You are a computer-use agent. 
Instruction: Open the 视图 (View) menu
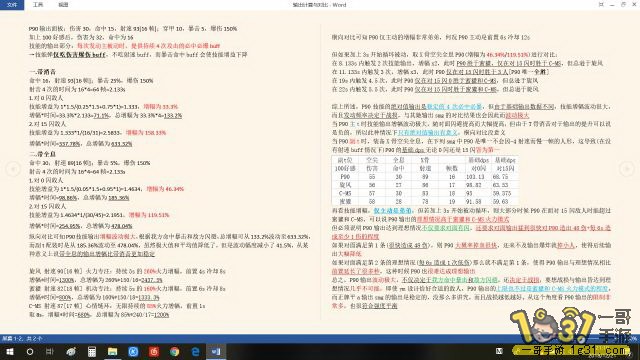63,5
